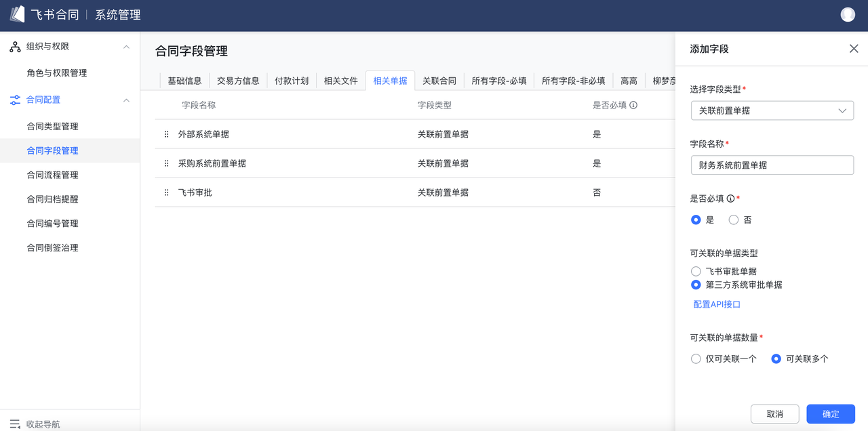Click the 组织与权限 organization icon
The image size is (868, 431).
tap(15, 47)
